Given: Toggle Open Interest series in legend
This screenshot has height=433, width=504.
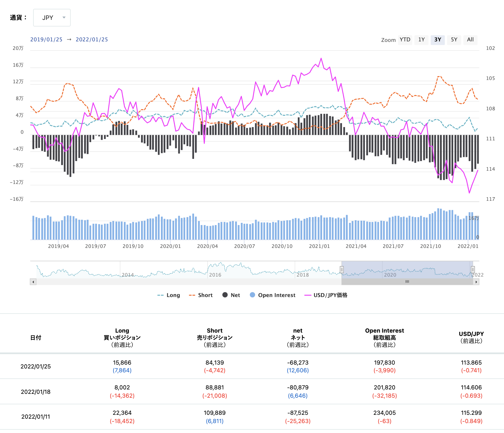Looking at the screenshot, I should click(x=272, y=295).
